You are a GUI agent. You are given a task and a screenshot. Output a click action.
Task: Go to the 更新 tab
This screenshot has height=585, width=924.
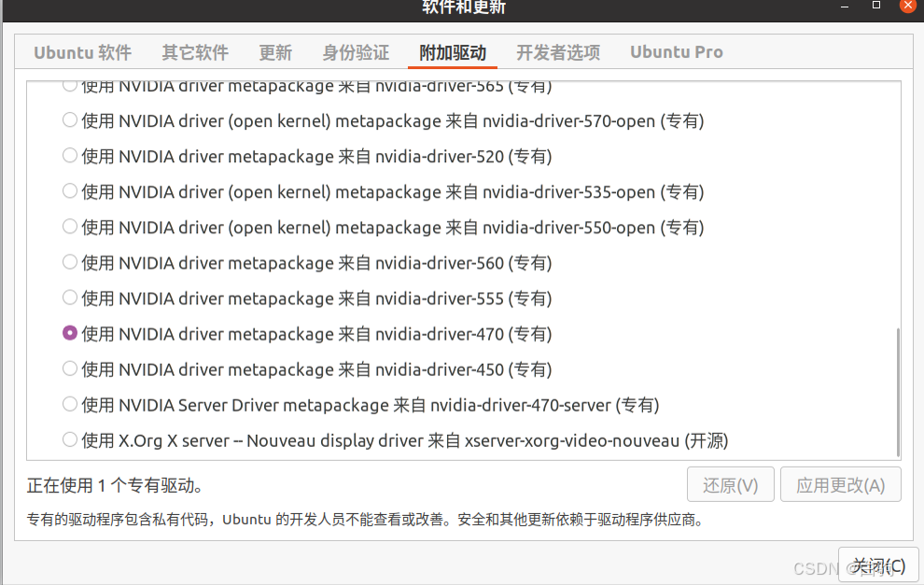click(x=275, y=52)
